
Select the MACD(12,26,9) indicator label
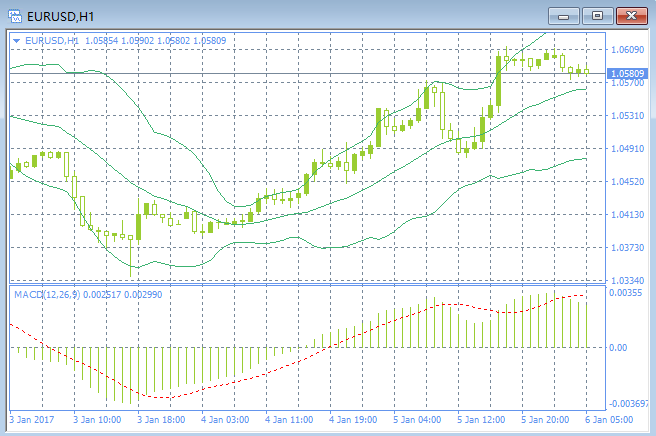pos(88,295)
